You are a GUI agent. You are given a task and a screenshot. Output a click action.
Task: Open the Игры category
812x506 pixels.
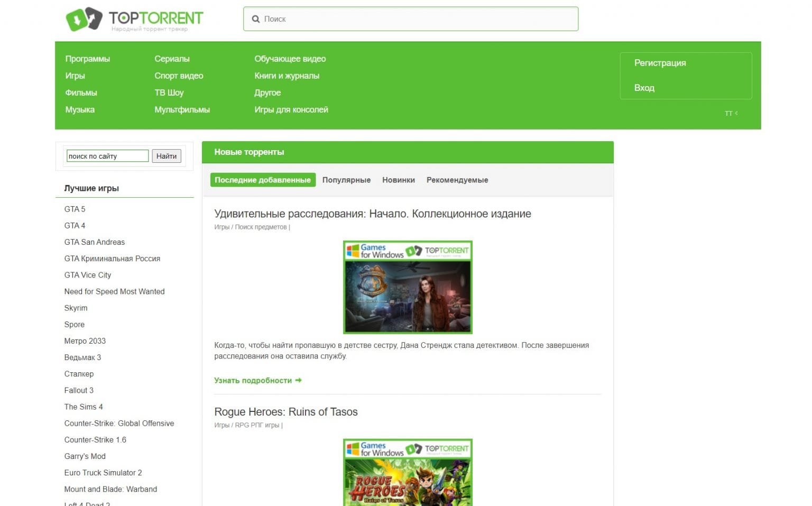pos(75,76)
